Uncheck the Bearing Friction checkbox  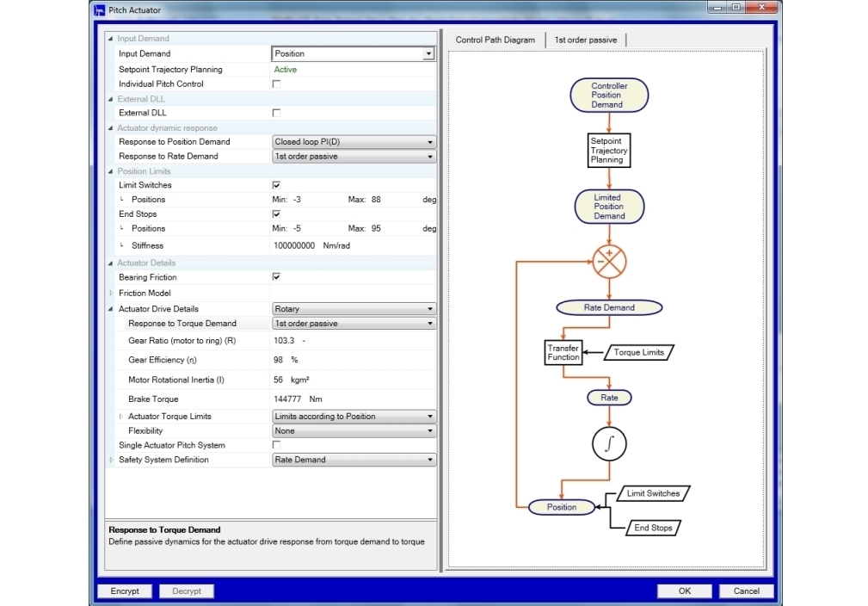pyautogui.click(x=276, y=277)
